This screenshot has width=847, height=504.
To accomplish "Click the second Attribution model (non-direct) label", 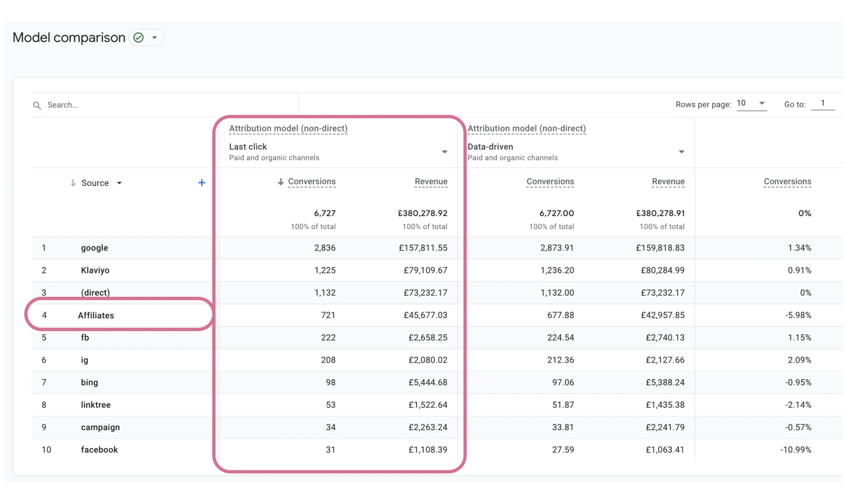I will [527, 129].
